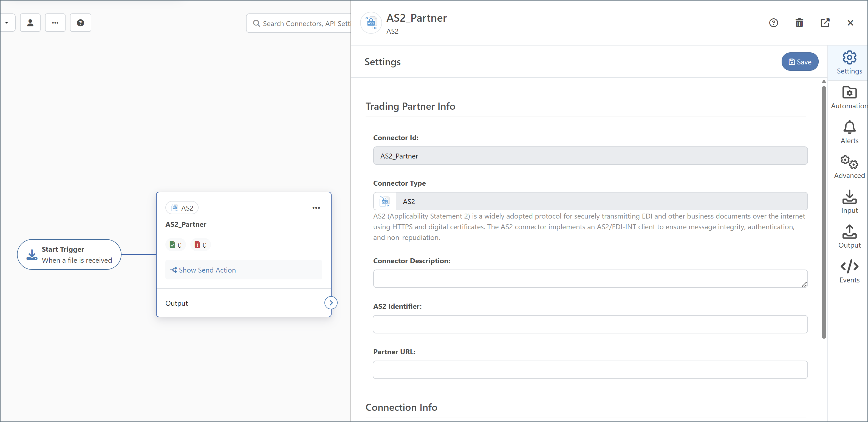Focus the AS2 Identifier field
This screenshot has height=422, width=868.
(x=590, y=324)
